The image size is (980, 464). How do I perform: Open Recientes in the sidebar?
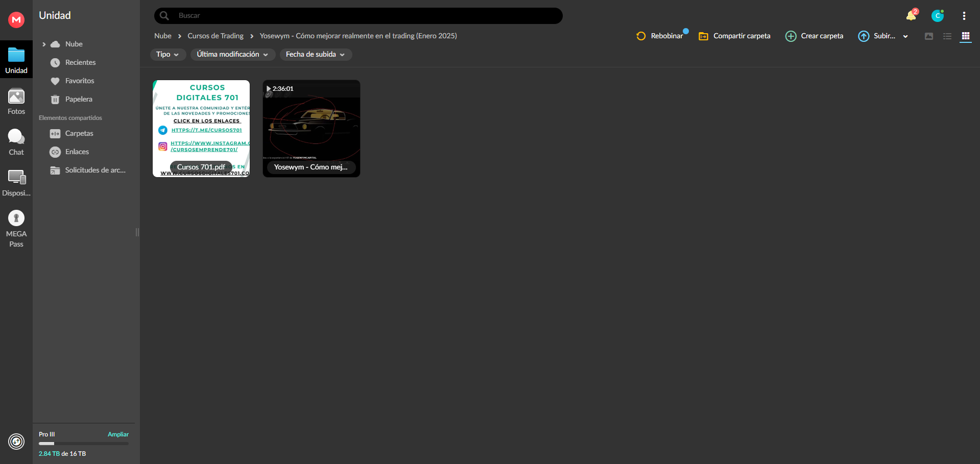(80, 62)
